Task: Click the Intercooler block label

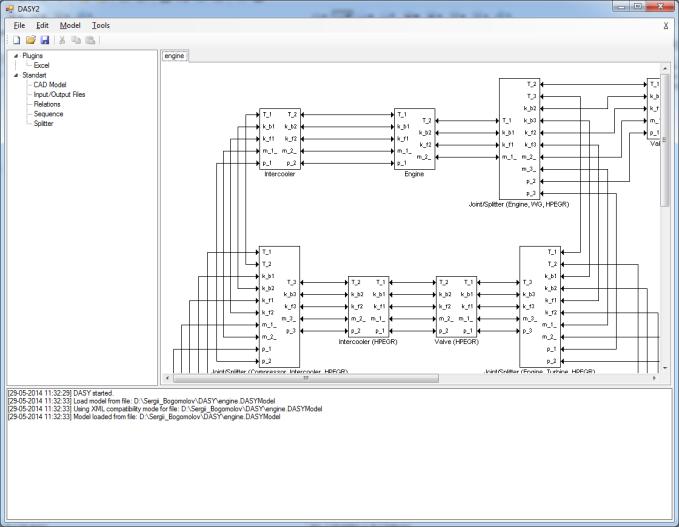Action: tap(280, 174)
